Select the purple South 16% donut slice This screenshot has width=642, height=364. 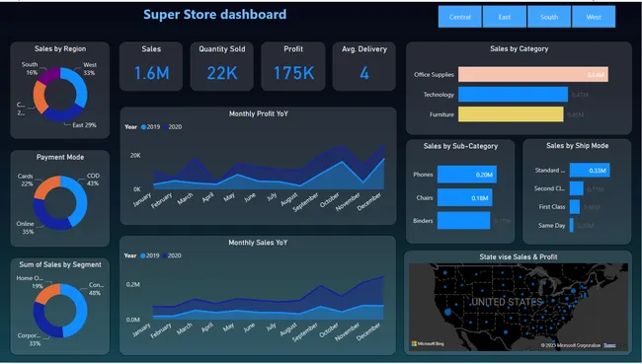click(x=50, y=74)
